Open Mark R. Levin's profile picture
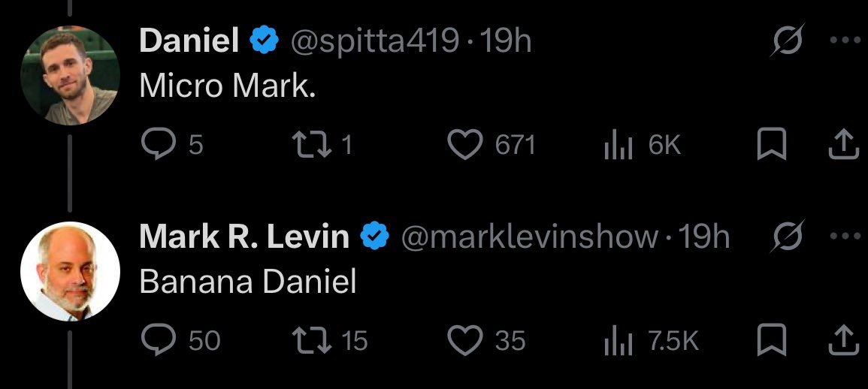This screenshot has width=868, height=389. pyautogui.click(x=70, y=271)
